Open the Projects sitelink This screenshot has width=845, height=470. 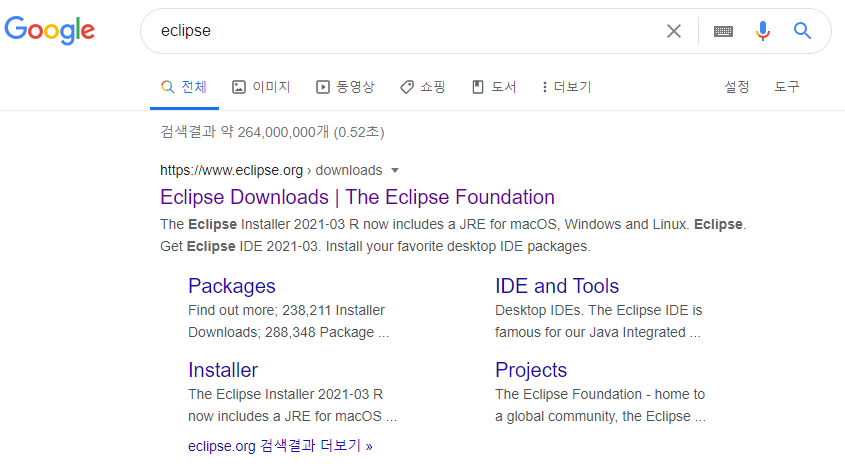tap(531, 370)
